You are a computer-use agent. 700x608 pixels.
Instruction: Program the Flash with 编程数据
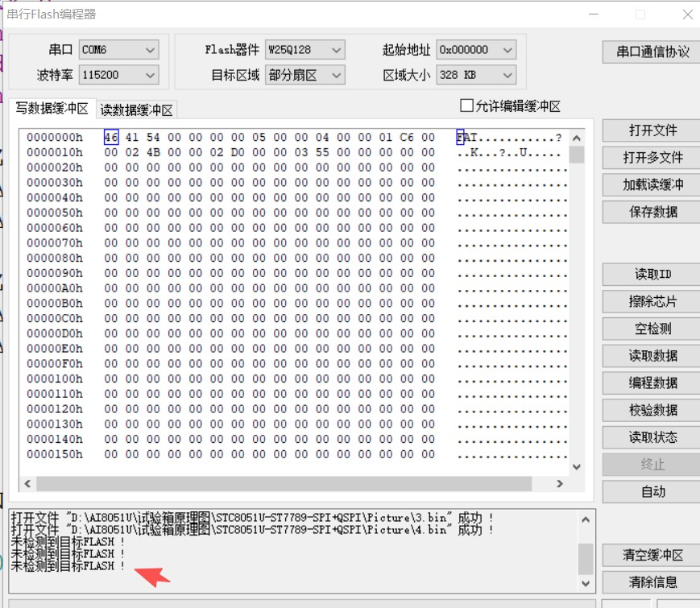click(649, 383)
